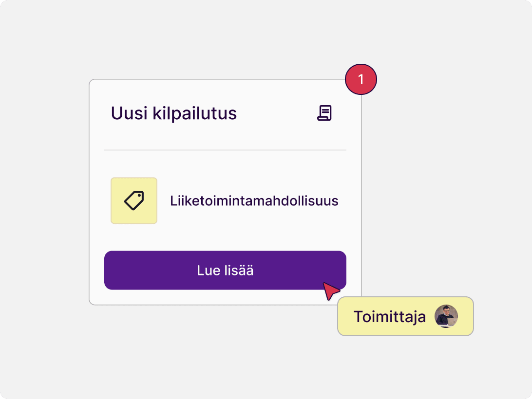Screen dimensions: 532x399
Task: Click the number 1 inside the red circle
Action: tap(361, 80)
